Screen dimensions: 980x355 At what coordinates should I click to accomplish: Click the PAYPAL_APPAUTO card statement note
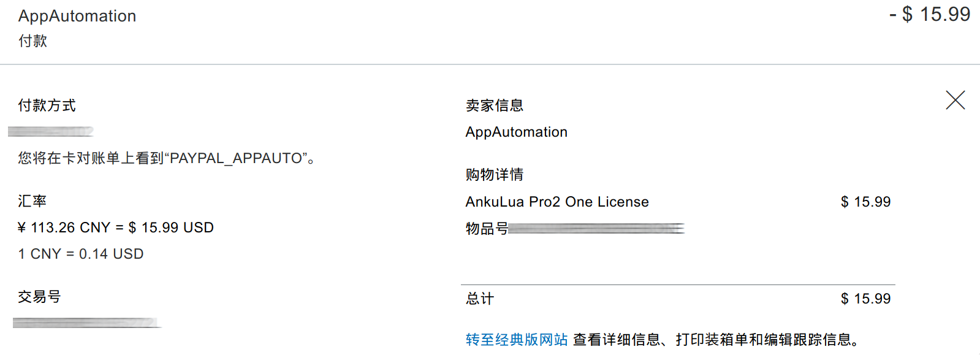(x=166, y=158)
